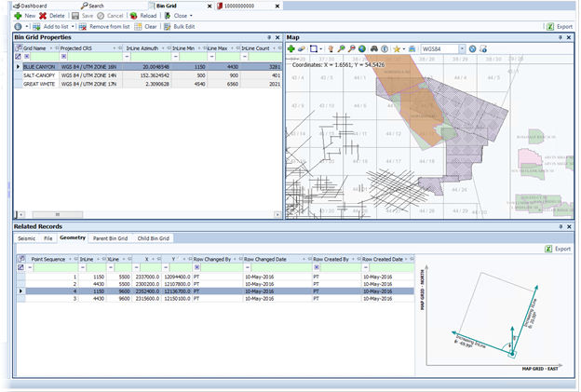This screenshot has width=581, height=392.
Task: Close the Bin Grid tab
Action: pyautogui.click(x=209, y=7)
